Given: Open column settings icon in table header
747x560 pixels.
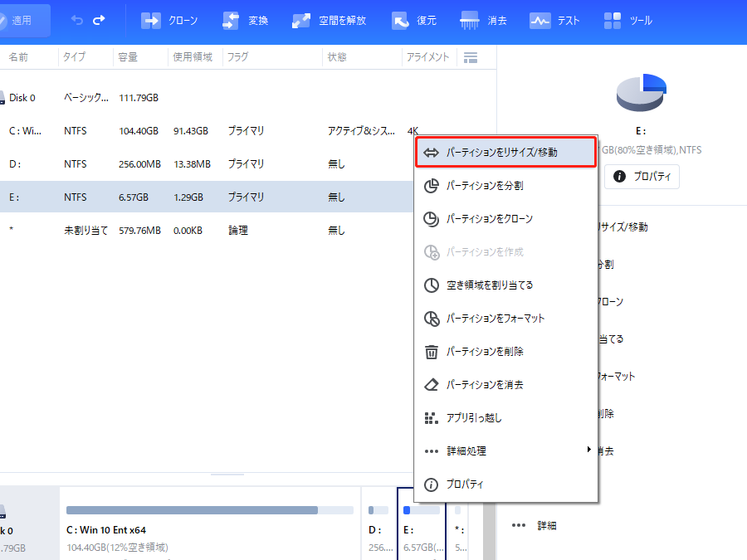Looking at the screenshot, I should point(471,57).
